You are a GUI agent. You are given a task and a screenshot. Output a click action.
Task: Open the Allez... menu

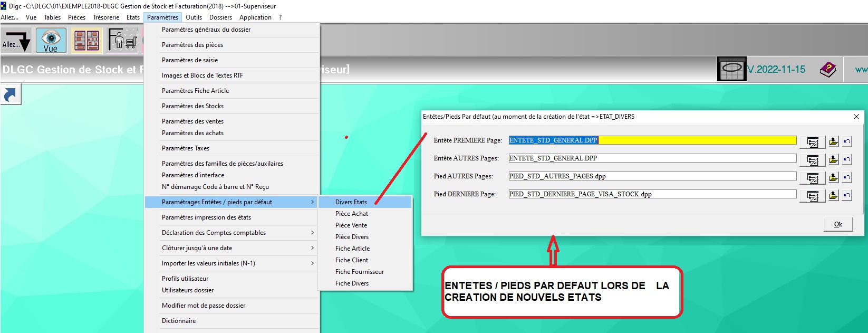click(x=9, y=17)
